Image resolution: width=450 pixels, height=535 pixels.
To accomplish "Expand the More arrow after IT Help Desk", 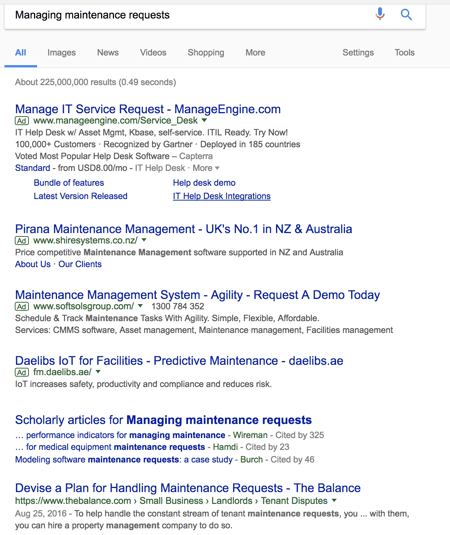I will [x=206, y=168].
